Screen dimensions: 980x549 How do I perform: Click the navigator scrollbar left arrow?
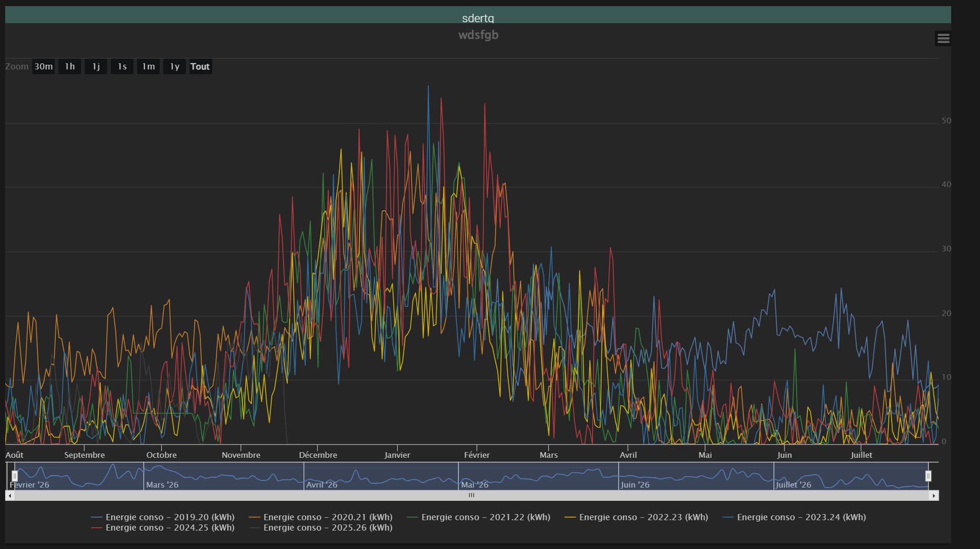pos(10,495)
